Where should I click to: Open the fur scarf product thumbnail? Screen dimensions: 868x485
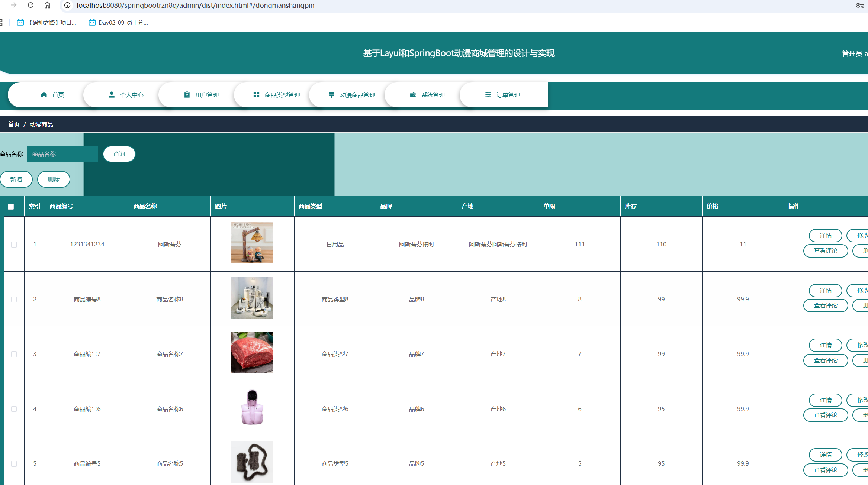[252, 462]
